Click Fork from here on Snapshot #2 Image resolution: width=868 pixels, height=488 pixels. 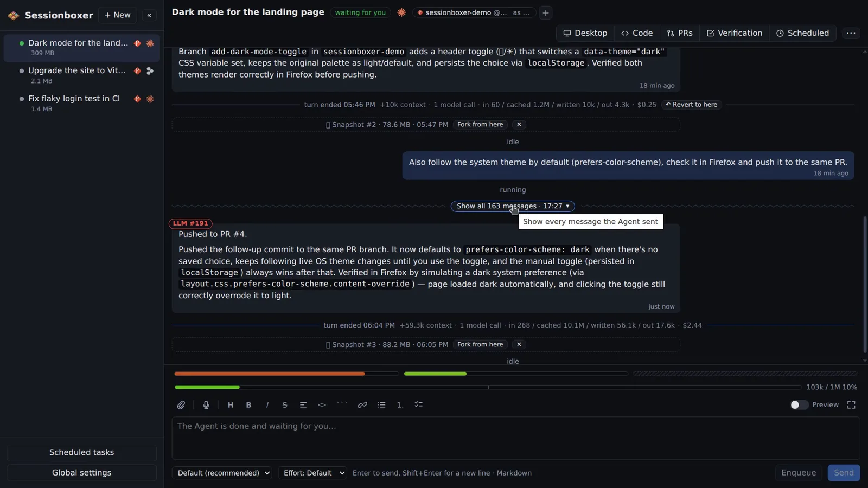pyautogui.click(x=480, y=125)
